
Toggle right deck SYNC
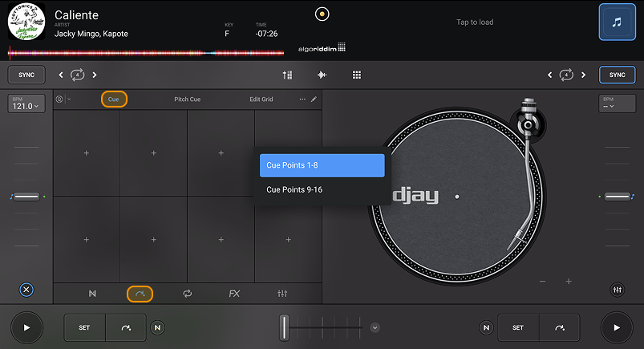(x=617, y=75)
